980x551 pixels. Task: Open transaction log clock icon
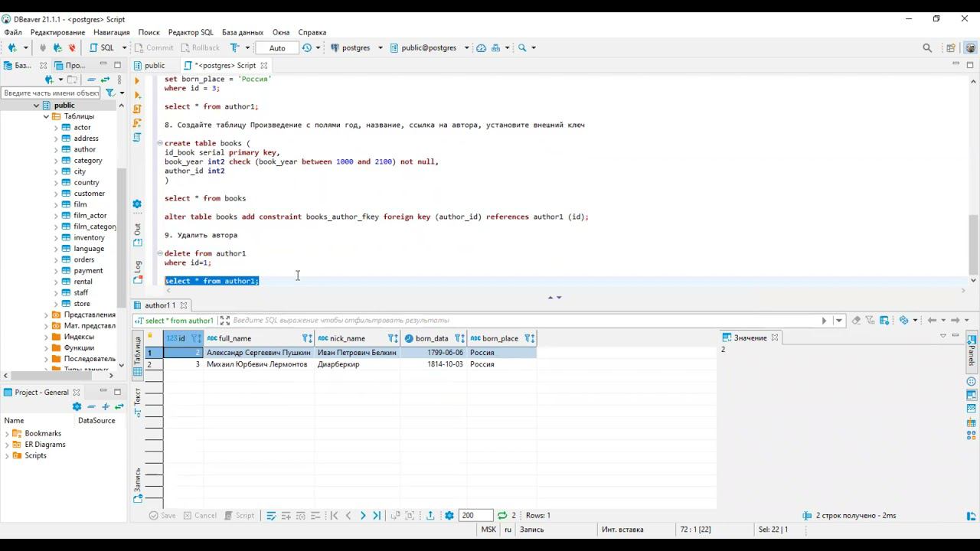click(307, 47)
